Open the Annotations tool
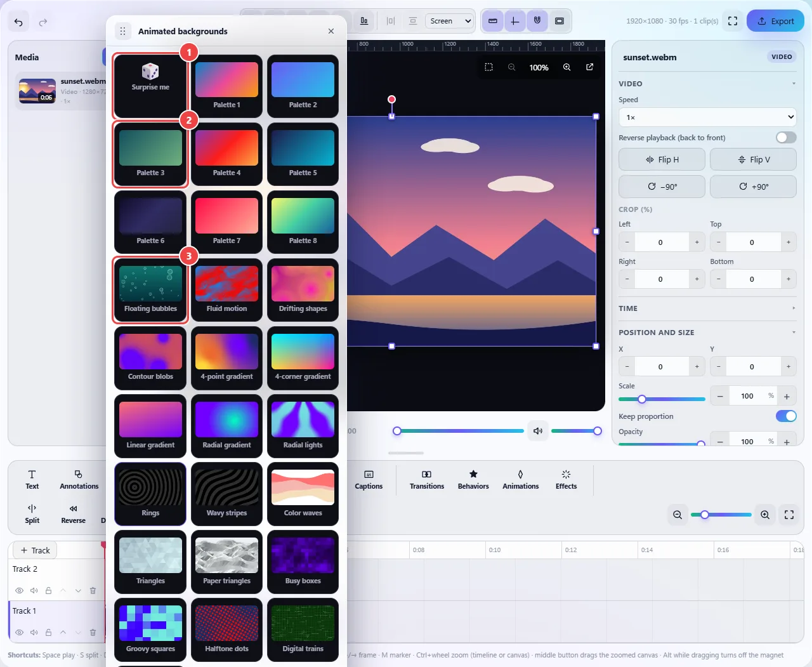 [x=79, y=480]
